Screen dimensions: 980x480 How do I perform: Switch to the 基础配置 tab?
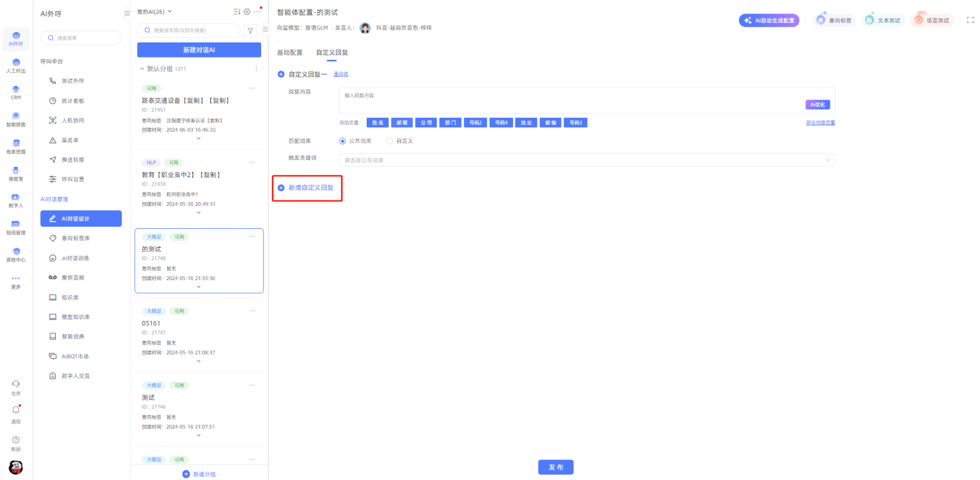[290, 52]
